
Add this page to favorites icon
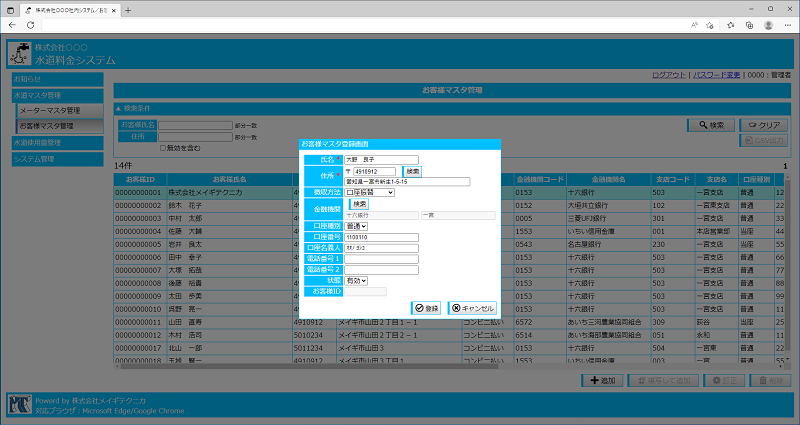710,25
